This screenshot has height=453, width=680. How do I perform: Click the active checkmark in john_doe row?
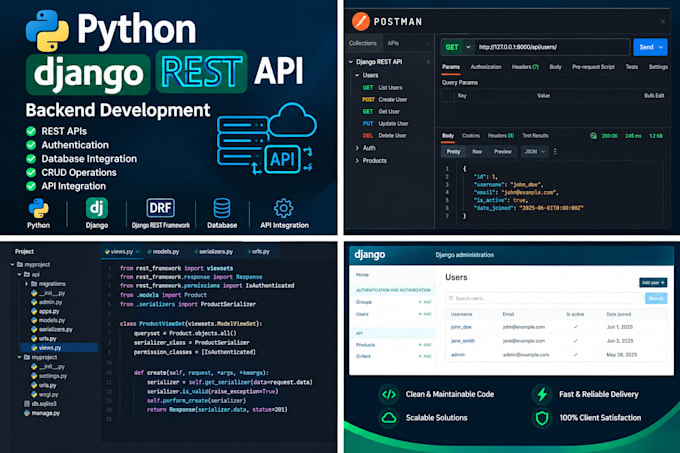pos(575,327)
